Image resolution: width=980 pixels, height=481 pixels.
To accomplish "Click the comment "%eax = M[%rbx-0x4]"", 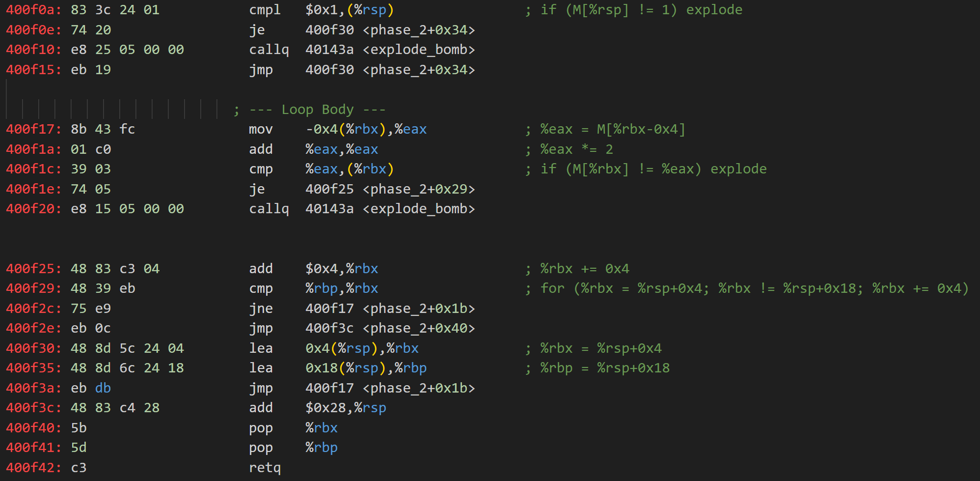I will click(x=612, y=129).
